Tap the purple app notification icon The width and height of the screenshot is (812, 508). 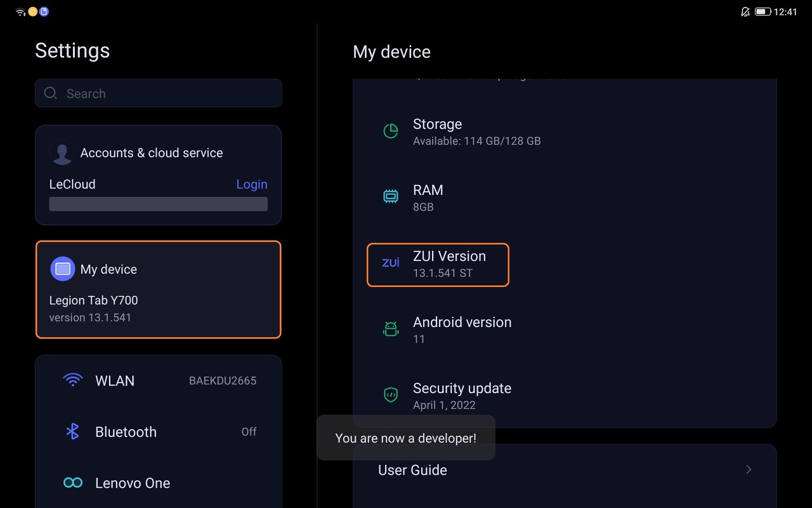tap(44, 11)
